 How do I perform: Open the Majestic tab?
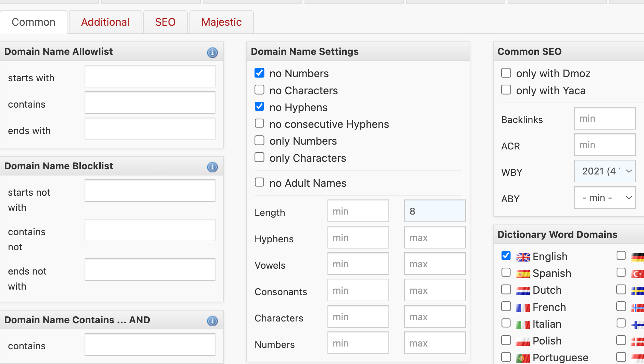(x=222, y=22)
